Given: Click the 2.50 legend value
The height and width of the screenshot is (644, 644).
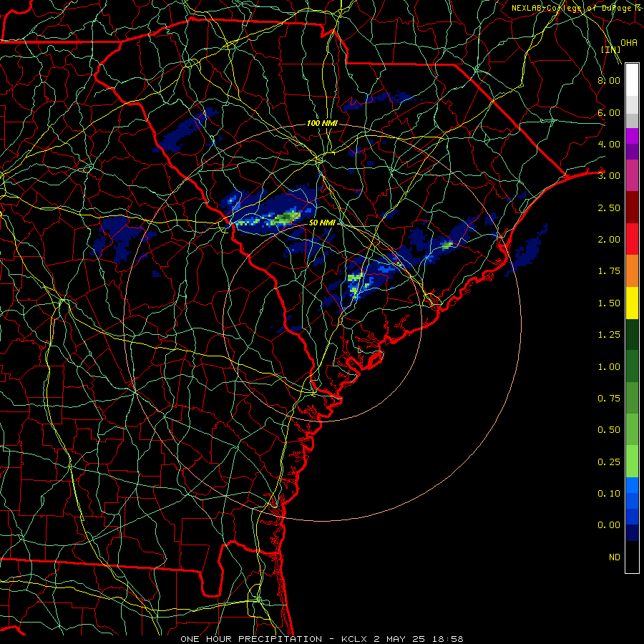Looking at the screenshot, I should [609, 208].
